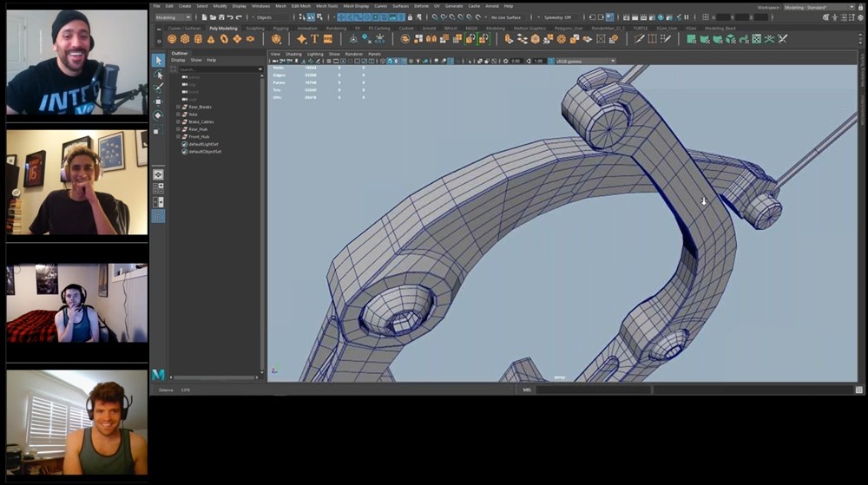Image resolution: width=868 pixels, height=485 pixels.
Task: Choose the Rotate tool in toolbox
Action: point(158,115)
